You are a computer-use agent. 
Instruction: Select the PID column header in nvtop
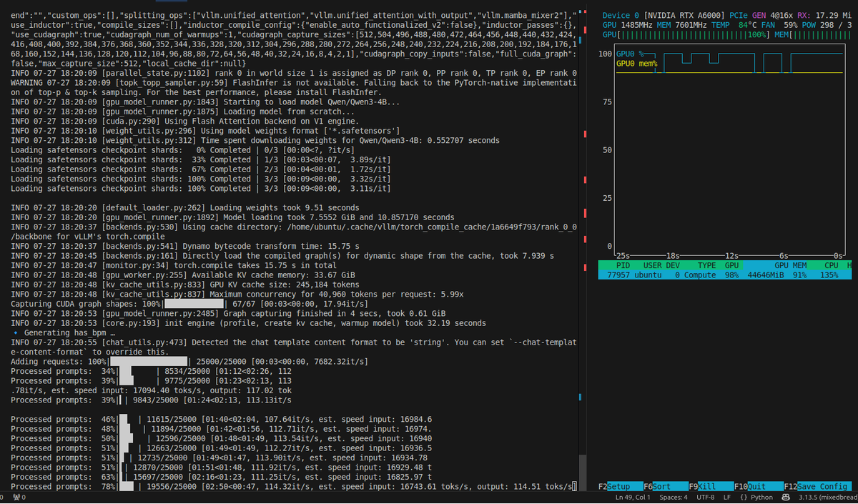point(623,265)
